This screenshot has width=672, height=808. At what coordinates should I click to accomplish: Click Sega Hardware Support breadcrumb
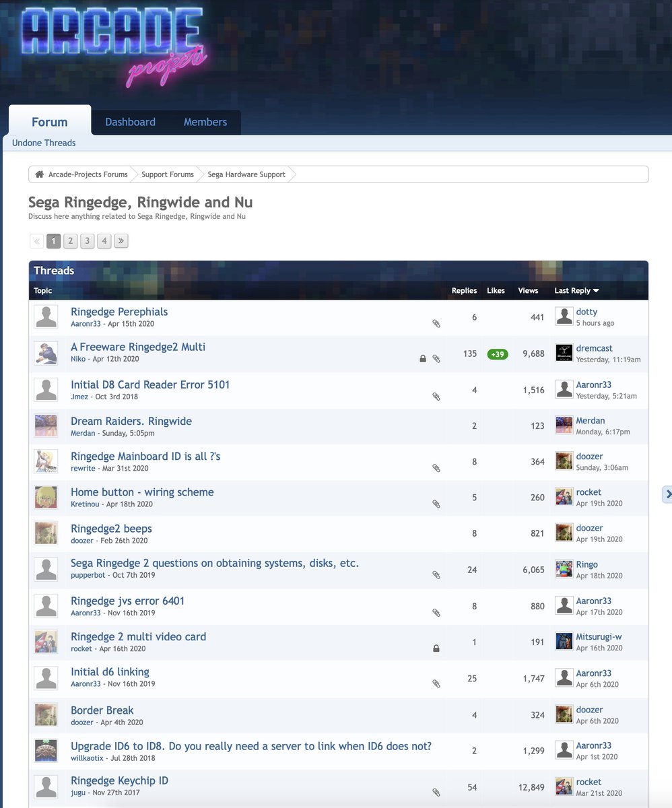tap(246, 174)
